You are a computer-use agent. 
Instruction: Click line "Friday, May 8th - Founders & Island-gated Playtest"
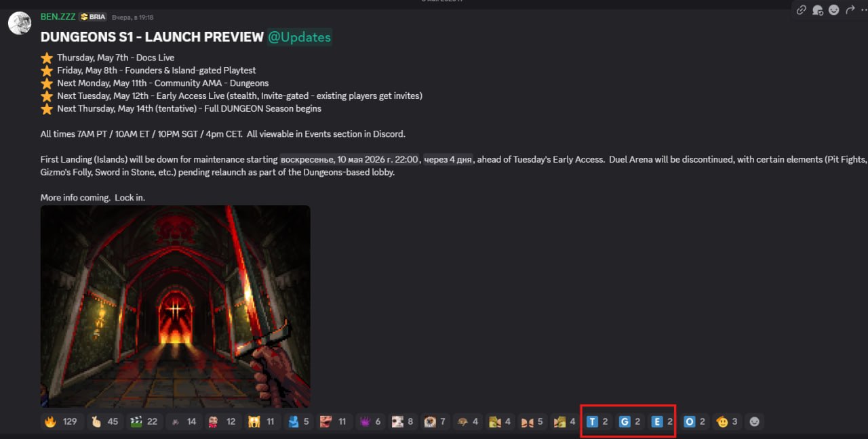pyautogui.click(x=157, y=70)
